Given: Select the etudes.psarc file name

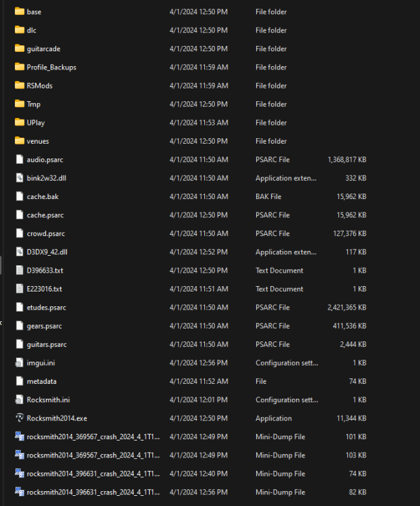Looking at the screenshot, I should 47,308.
